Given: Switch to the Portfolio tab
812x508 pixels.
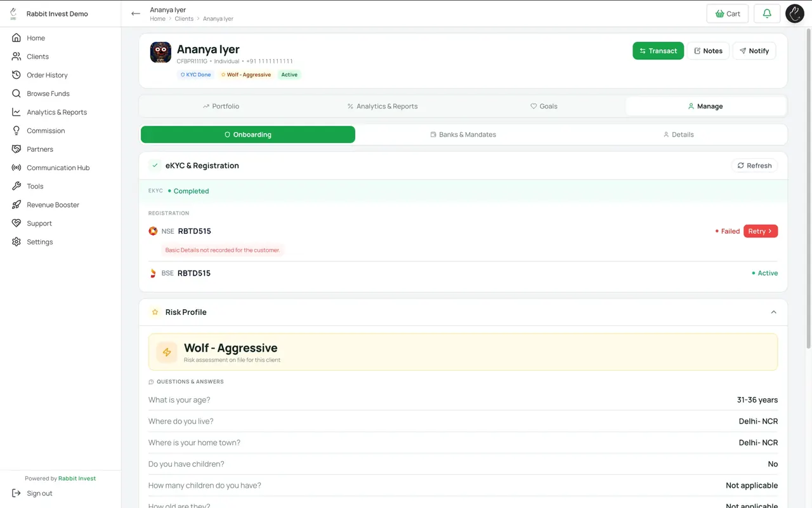Looking at the screenshot, I should [x=221, y=106].
